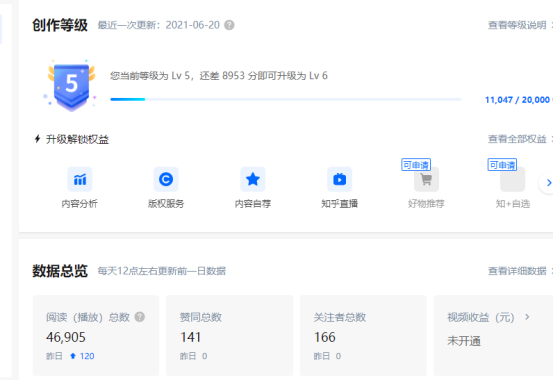The height and width of the screenshot is (381, 554).
Task: Click the 版权服务 label
Action: point(166,204)
